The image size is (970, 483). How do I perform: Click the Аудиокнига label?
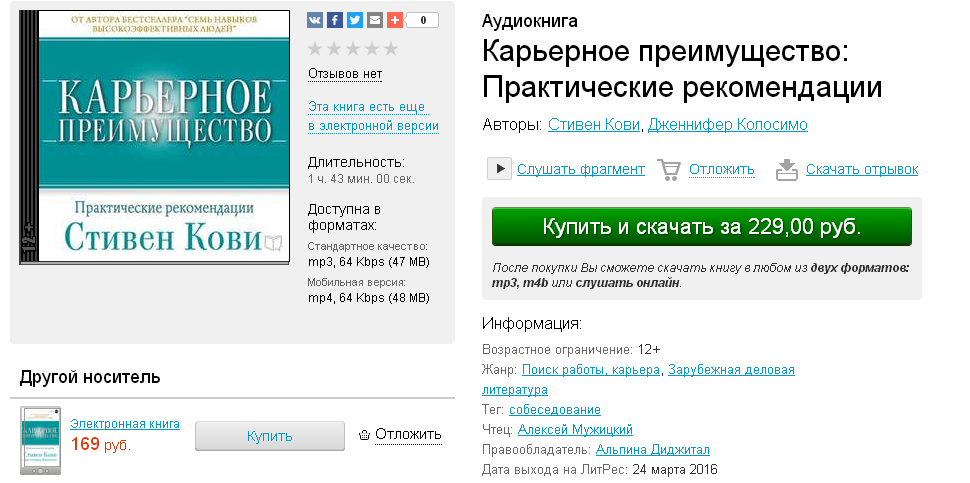pos(530,21)
